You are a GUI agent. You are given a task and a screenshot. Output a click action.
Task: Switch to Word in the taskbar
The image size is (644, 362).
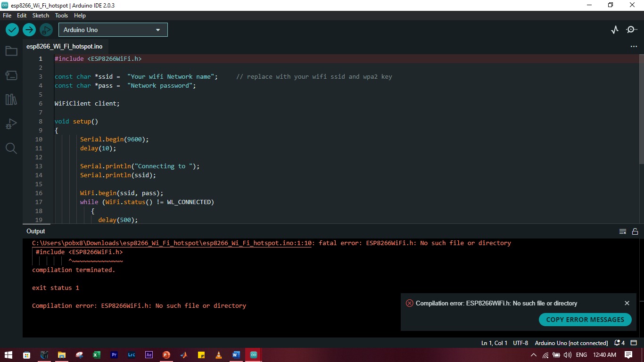click(x=236, y=355)
